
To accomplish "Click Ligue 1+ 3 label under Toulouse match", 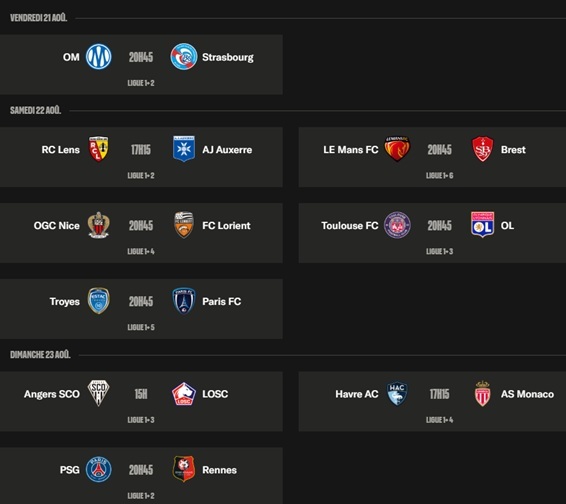I will (439, 251).
